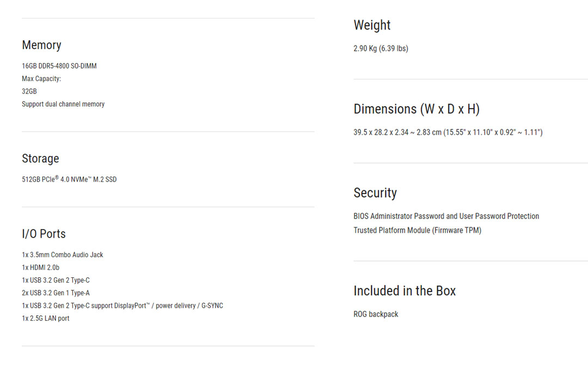Viewport: 588px width, 373px height.
Task: Click the USB 3.2 Gen 1 Type-A line
Action: tap(56, 293)
